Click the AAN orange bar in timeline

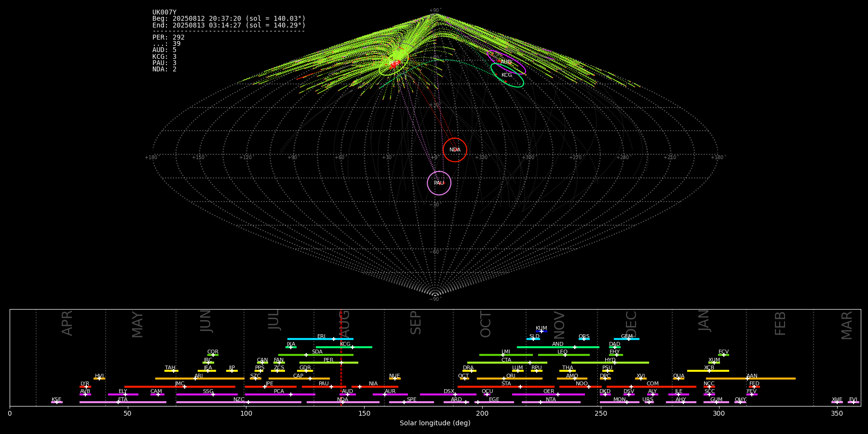(750, 379)
